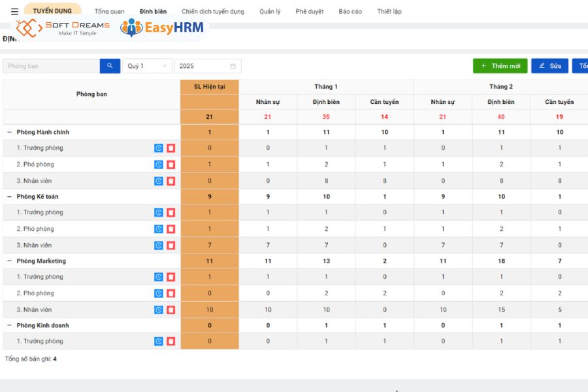View history for Nhân viên of Phòng Hành chính
The image size is (588, 392).
(x=159, y=181)
